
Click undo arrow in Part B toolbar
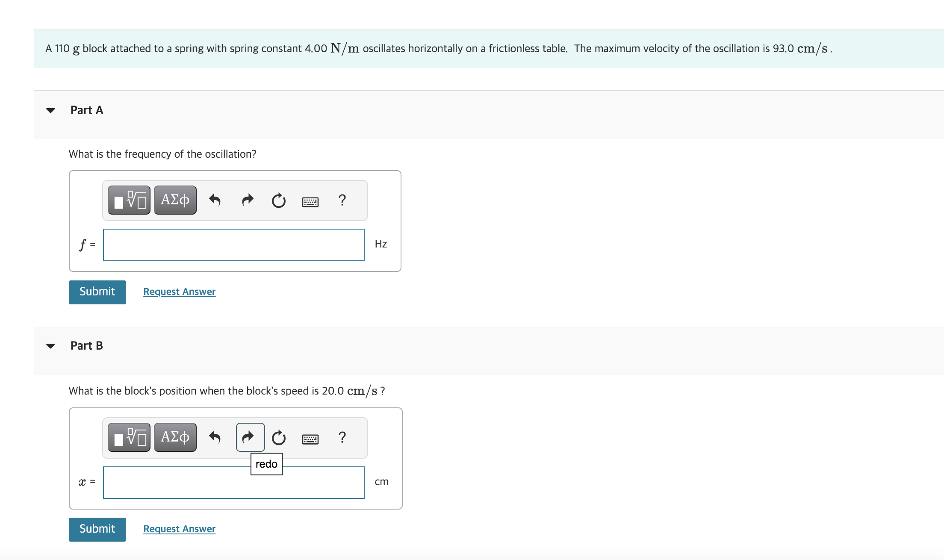(215, 437)
